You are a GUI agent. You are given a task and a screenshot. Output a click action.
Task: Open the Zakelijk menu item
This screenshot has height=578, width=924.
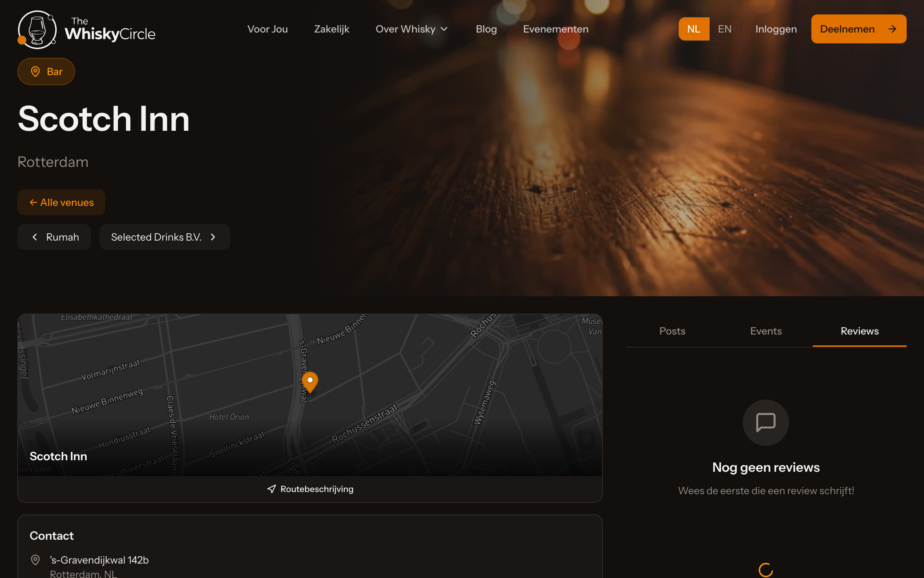(x=331, y=29)
